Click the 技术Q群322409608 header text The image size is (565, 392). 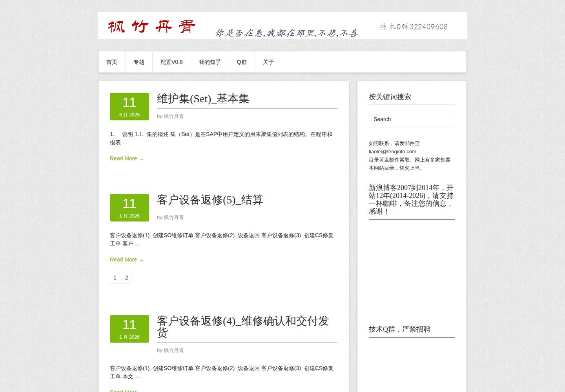tap(414, 27)
